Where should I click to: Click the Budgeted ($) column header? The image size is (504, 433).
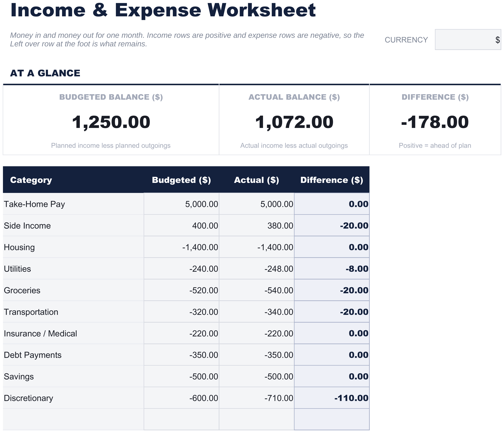pyautogui.click(x=181, y=180)
